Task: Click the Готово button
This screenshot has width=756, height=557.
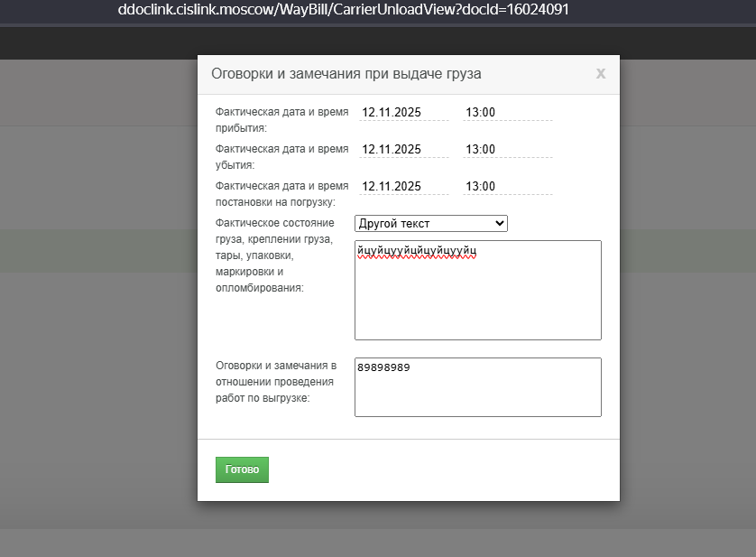Action: [x=242, y=469]
